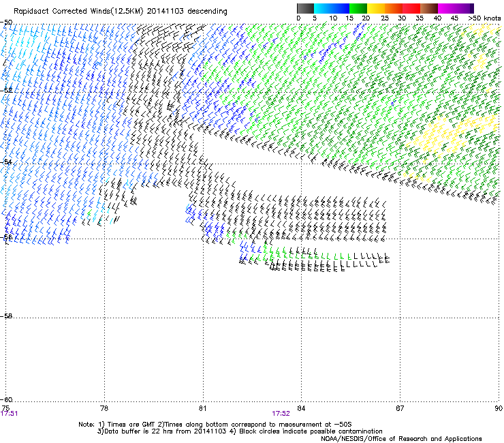Click the '-58' latitude axis label

(x=6, y=316)
